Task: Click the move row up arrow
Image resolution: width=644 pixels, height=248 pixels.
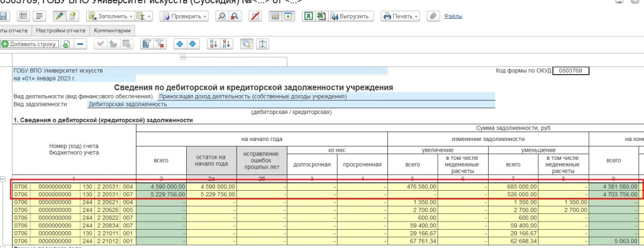Action: coord(179,44)
